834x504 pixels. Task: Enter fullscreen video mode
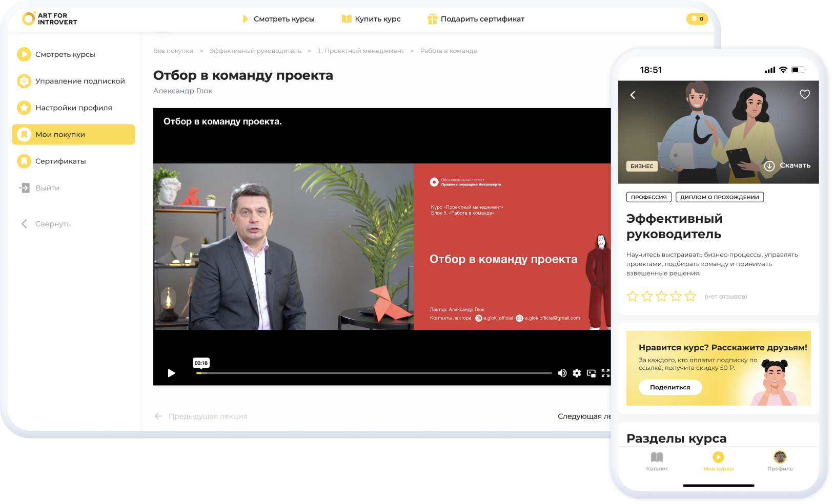click(605, 373)
